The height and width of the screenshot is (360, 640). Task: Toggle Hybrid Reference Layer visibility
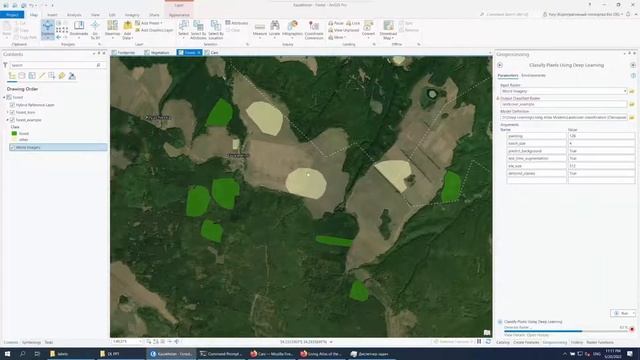click(12, 105)
